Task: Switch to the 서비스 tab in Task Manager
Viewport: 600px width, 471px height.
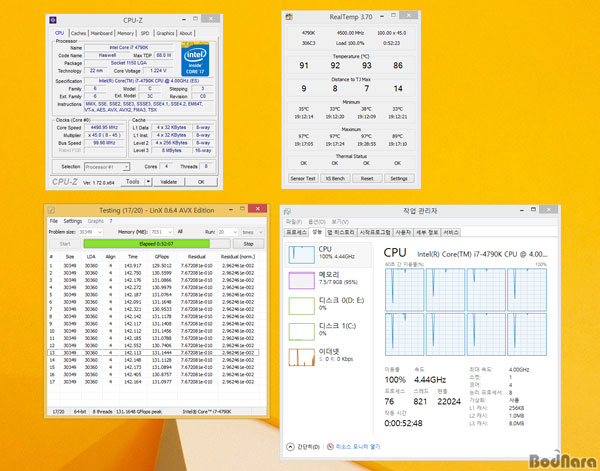Action: pos(451,232)
